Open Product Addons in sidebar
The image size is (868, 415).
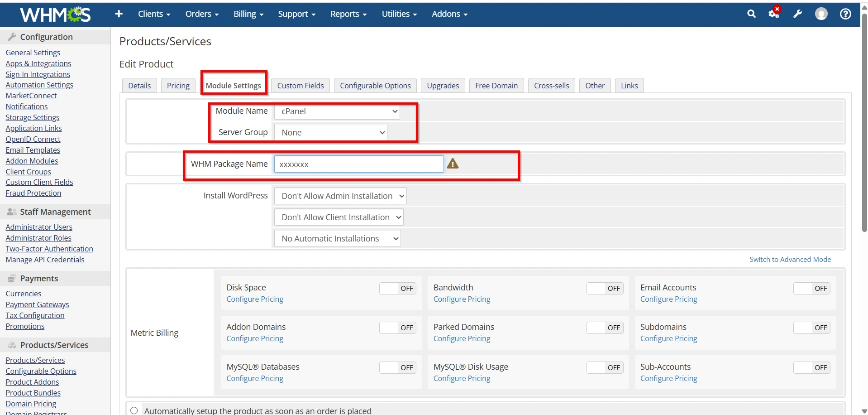33,382
